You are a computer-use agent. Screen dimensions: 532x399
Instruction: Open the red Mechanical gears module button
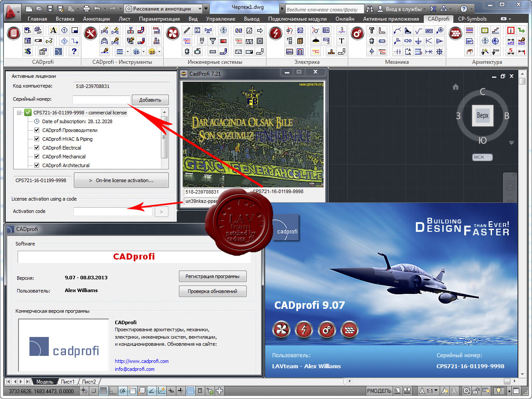pos(357,33)
